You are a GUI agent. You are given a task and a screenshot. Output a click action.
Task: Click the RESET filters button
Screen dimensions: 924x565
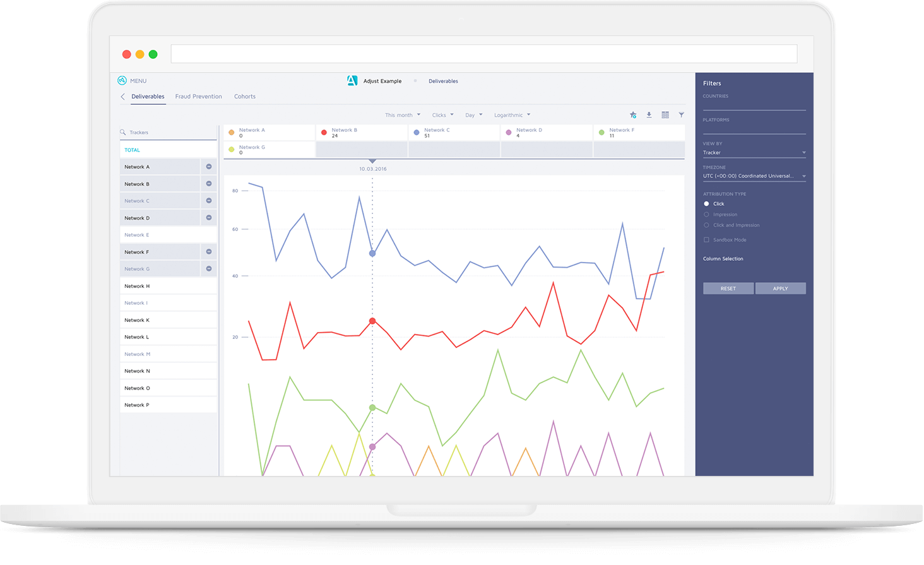728,288
